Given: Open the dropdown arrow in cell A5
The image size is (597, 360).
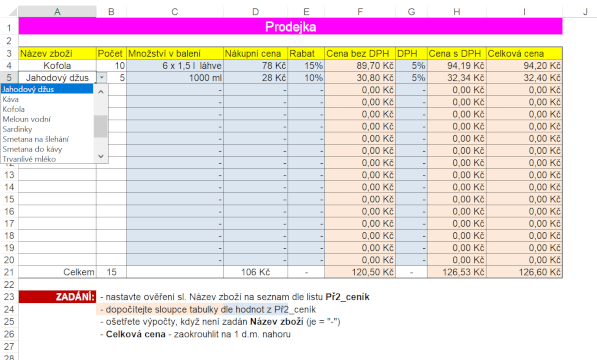Looking at the screenshot, I should [102, 78].
